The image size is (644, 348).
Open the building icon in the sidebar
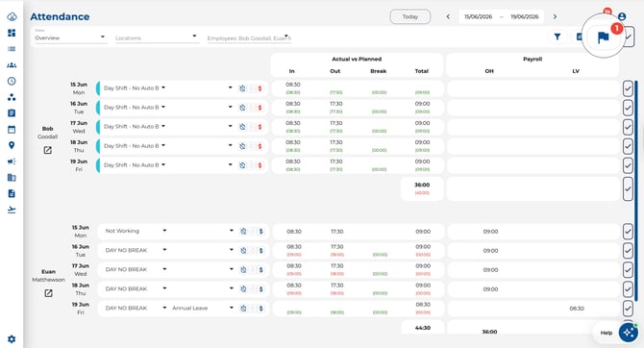12,178
